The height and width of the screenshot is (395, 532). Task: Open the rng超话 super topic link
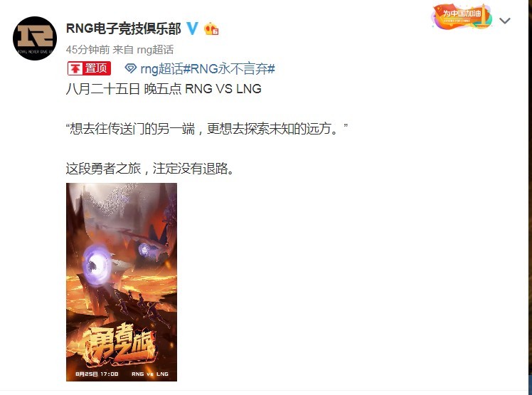161,69
